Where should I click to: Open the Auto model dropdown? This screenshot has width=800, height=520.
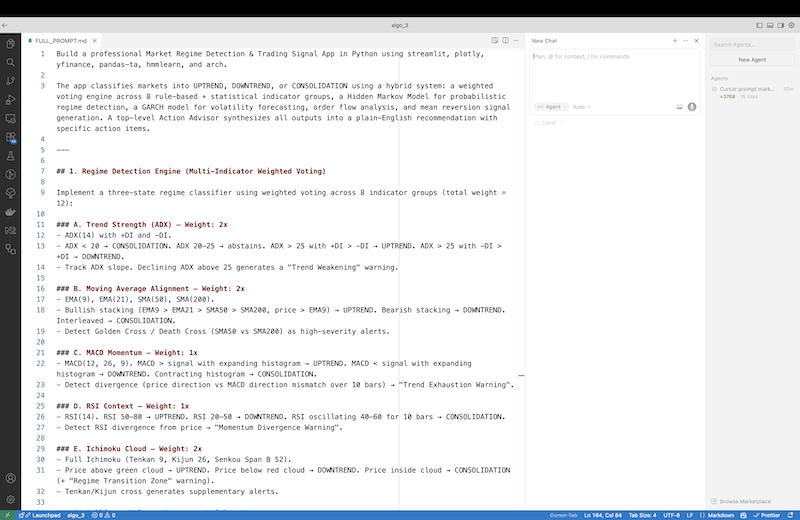(581, 106)
